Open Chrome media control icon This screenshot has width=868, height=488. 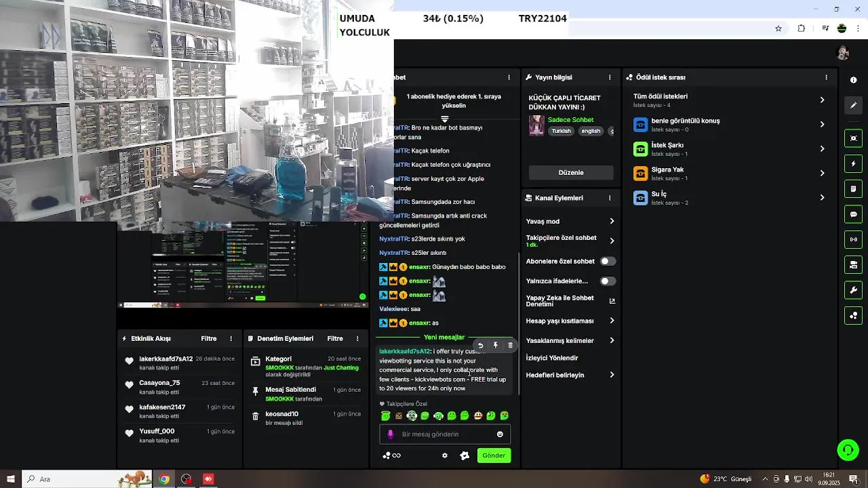pyautogui.click(x=825, y=28)
